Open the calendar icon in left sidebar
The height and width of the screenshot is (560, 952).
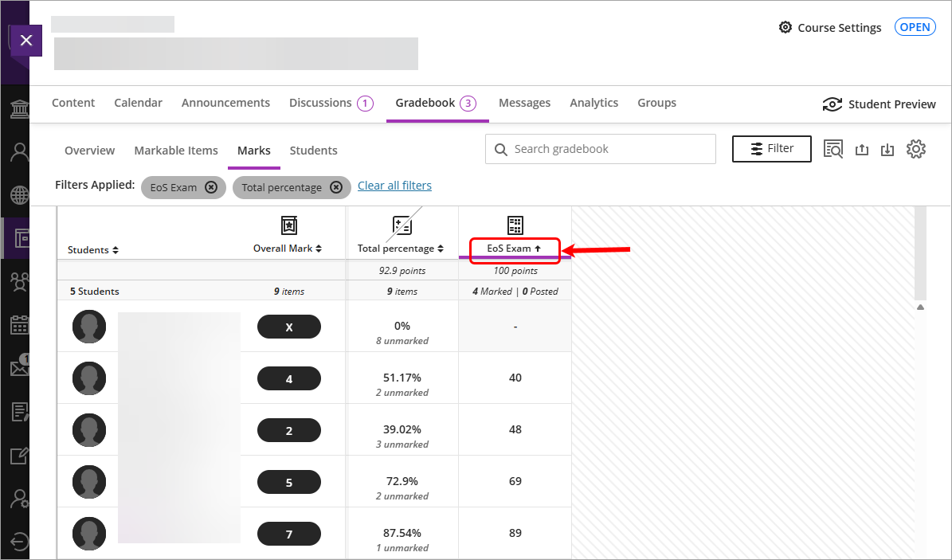19,325
